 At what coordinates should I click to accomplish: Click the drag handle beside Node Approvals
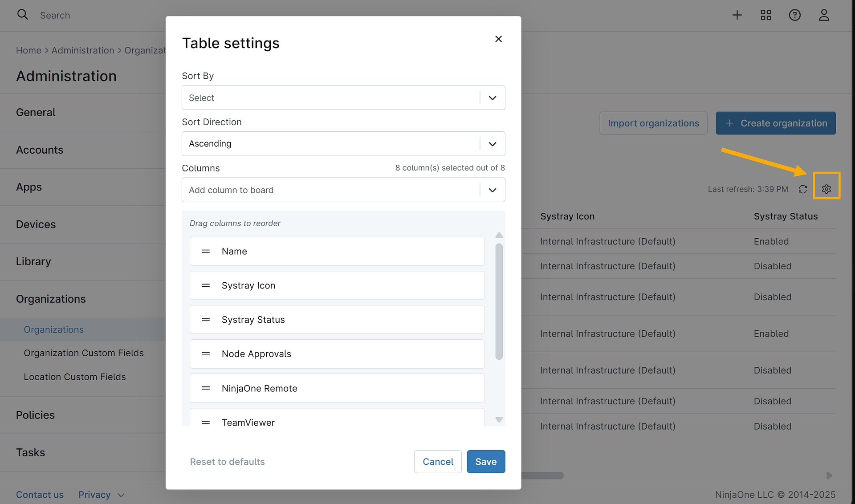tap(206, 354)
